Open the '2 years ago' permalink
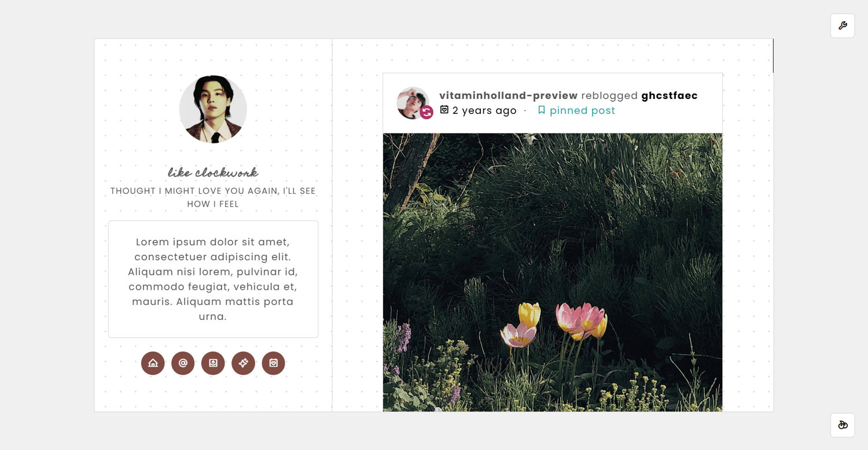The width and height of the screenshot is (868, 450). (484, 110)
